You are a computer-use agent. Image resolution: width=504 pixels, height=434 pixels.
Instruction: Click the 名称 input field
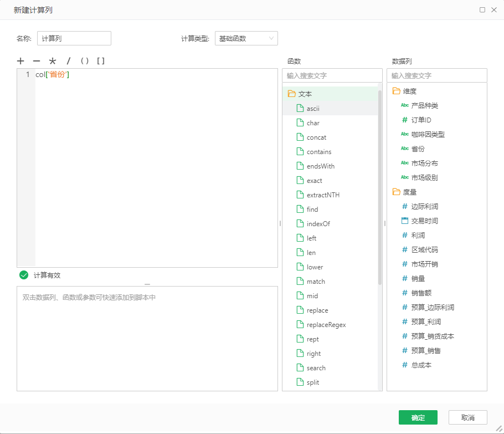pos(74,38)
